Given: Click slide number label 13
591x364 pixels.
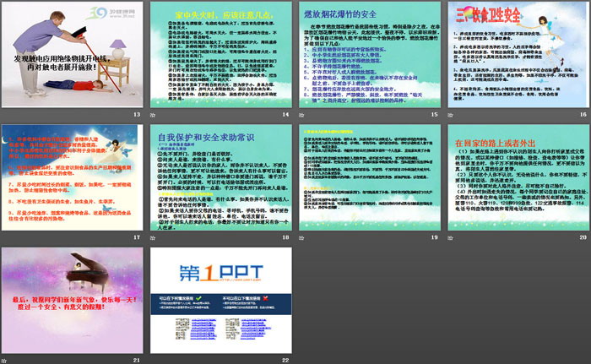Looking at the screenshot, I should [137, 114].
